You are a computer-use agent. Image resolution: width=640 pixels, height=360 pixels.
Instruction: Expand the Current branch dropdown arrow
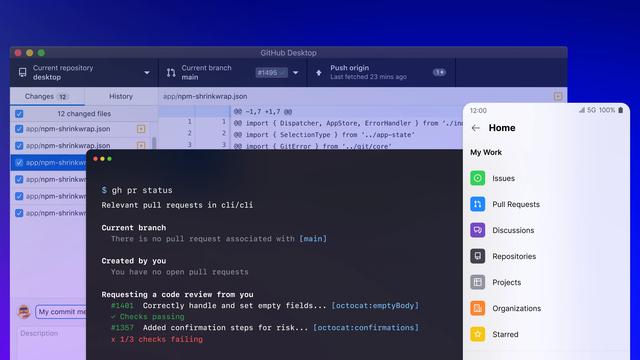tap(296, 73)
